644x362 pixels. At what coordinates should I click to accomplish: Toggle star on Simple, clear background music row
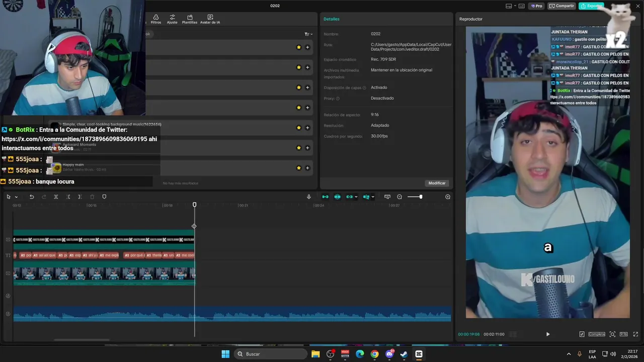coord(299,128)
